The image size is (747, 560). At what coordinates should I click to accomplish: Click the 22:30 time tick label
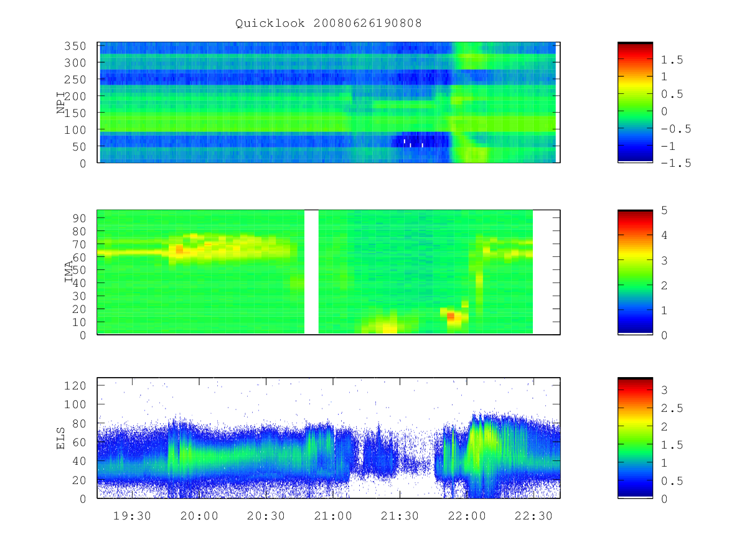pos(533,516)
